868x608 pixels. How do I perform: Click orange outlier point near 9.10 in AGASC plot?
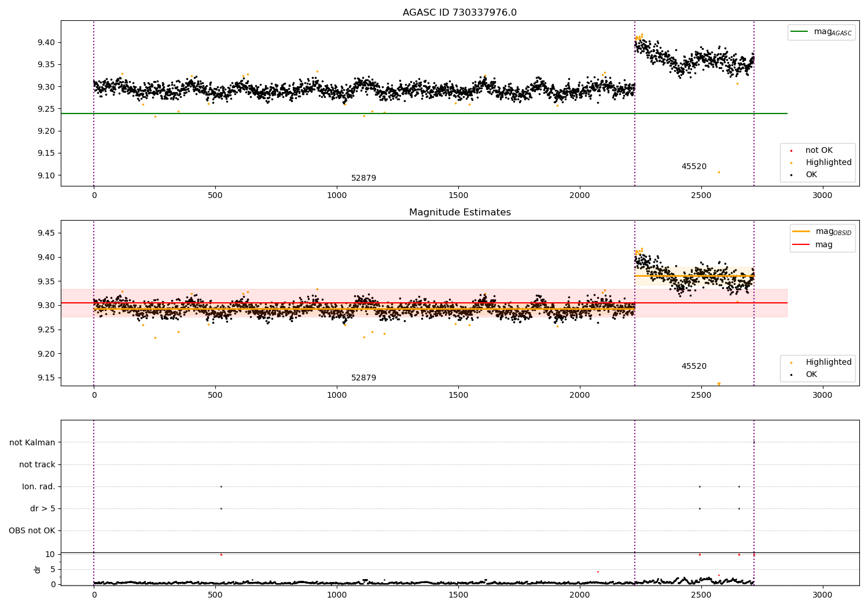click(719, 172)
